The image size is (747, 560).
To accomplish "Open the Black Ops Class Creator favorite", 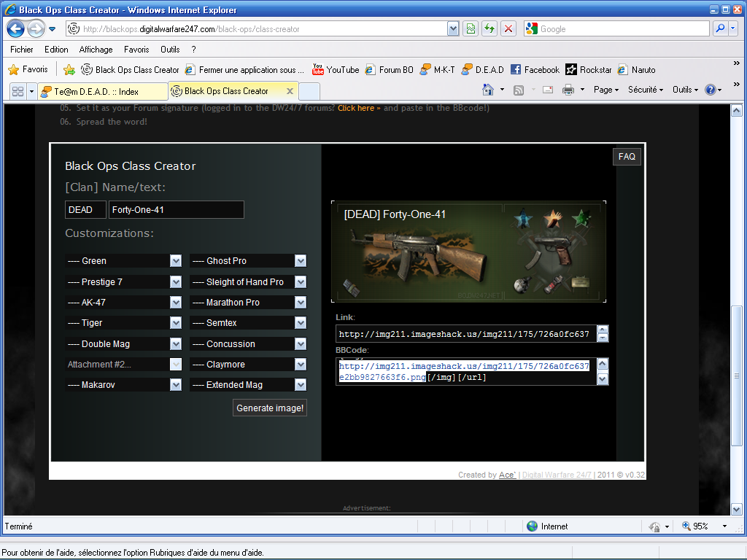I will pos(130,69).
